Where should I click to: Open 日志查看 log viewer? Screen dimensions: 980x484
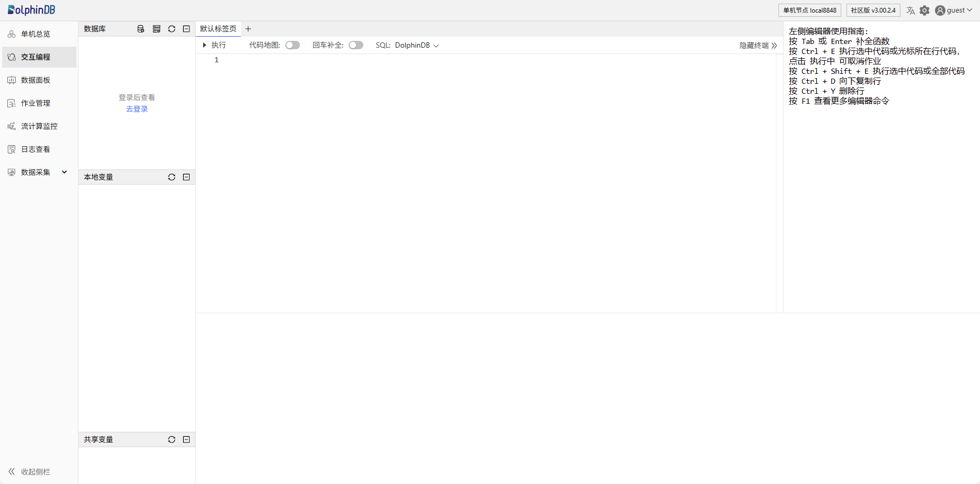(x=36, y=149)
